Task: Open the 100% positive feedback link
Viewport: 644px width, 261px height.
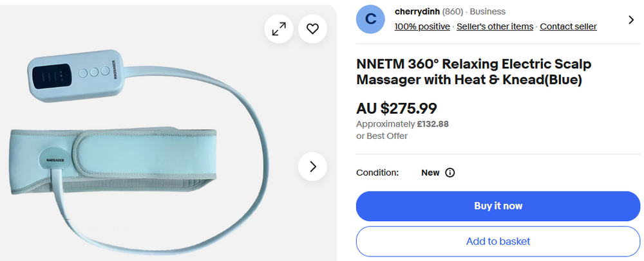Action: point(422,26)
